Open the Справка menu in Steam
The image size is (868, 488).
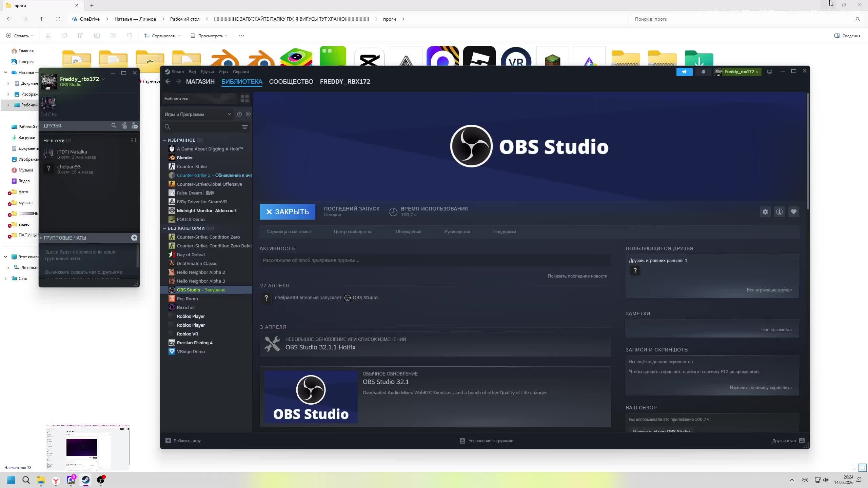pos(241,72)
